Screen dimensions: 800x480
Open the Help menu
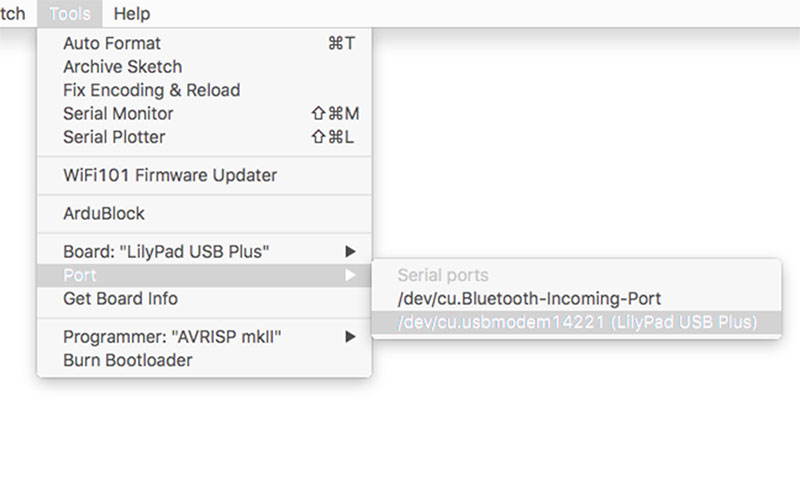click(x=132, y=14)
